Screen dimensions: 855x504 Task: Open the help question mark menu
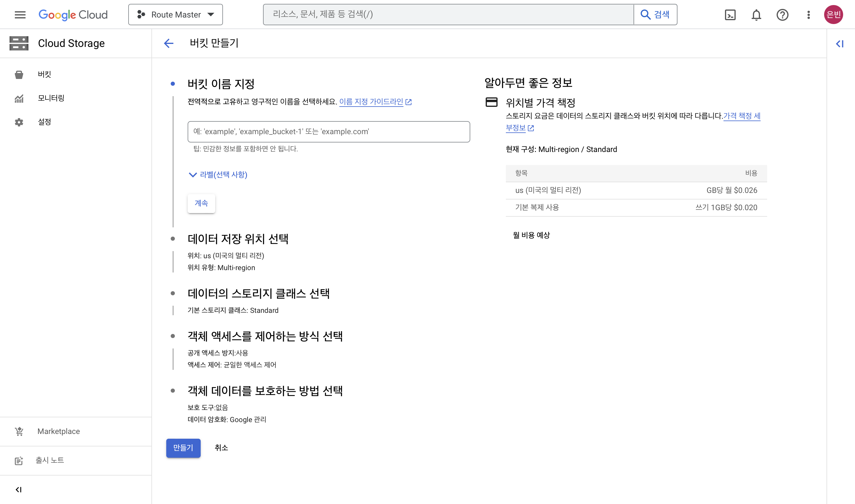[x=782, y=15]
